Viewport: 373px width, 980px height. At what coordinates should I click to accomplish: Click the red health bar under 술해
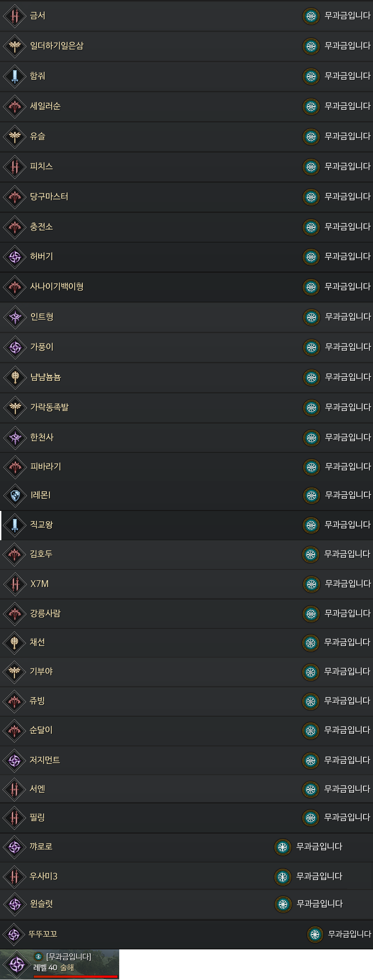click(x=76, y=976)
